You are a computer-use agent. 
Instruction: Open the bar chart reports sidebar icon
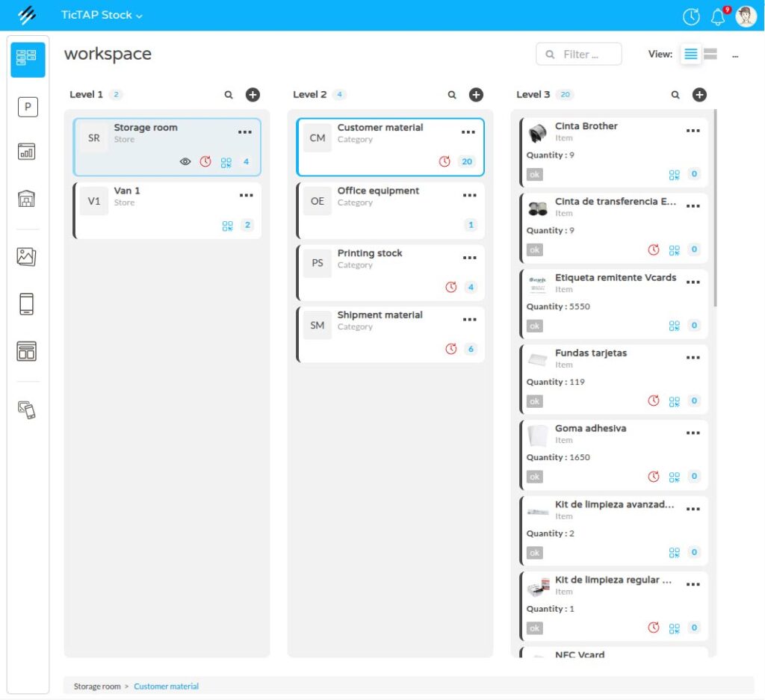click(x=27, y=152)
